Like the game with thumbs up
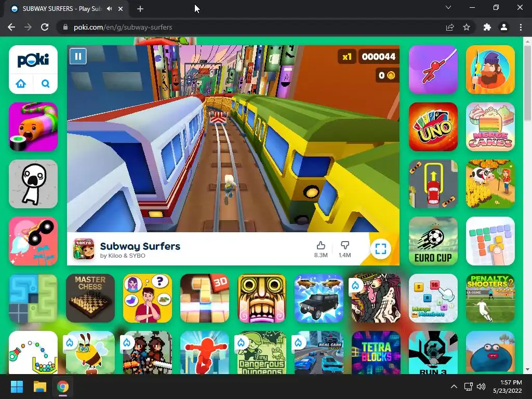The width and height of the screenshot is (532, 399). 321,245
